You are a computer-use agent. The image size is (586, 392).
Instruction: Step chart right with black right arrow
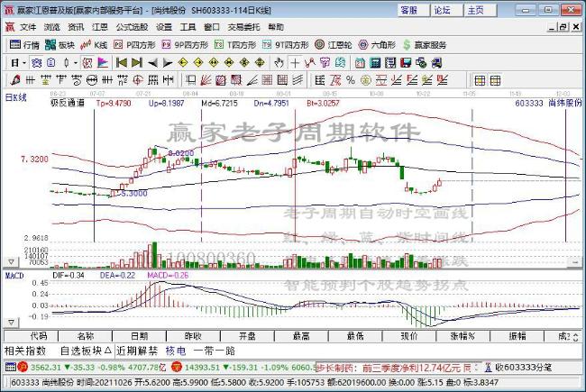(168, 63)
